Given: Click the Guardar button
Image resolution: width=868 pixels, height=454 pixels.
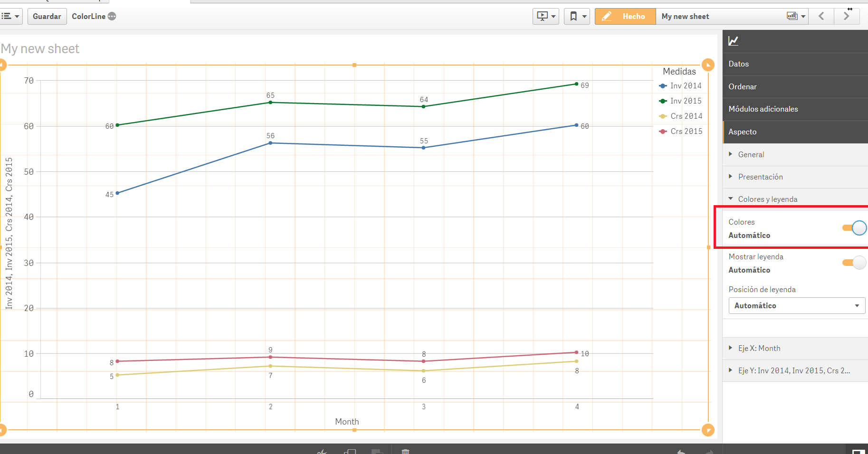Looking at the screenshot, I should click(x=47, y=16).
